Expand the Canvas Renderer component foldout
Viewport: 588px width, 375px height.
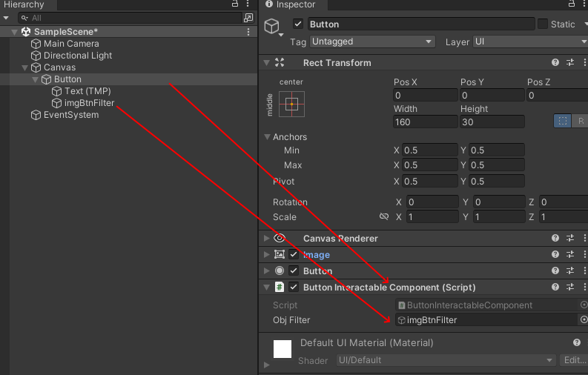[267, 238]
